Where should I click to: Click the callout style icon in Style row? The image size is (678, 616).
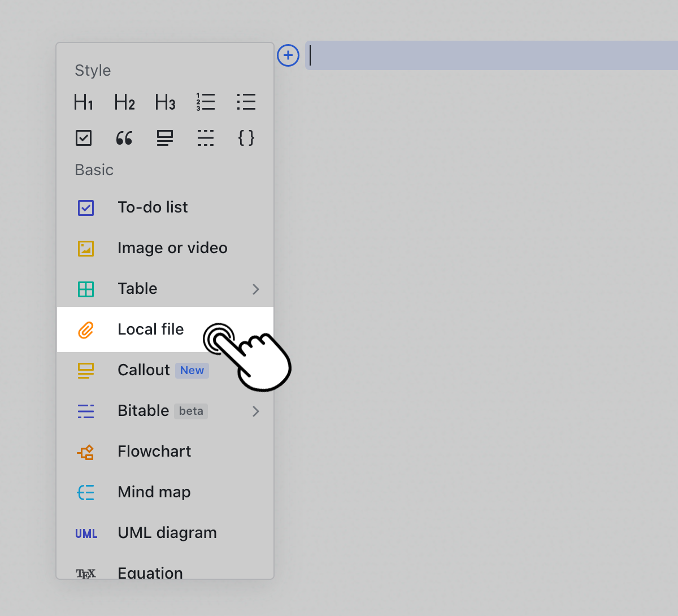tap(165, 138)
